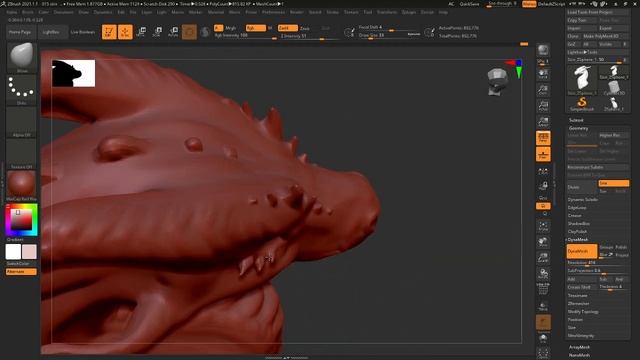This screenshot has width=640, height=360.
Task: Click the Import tool button
Action: pyautogui.click(x=582, y=28)
